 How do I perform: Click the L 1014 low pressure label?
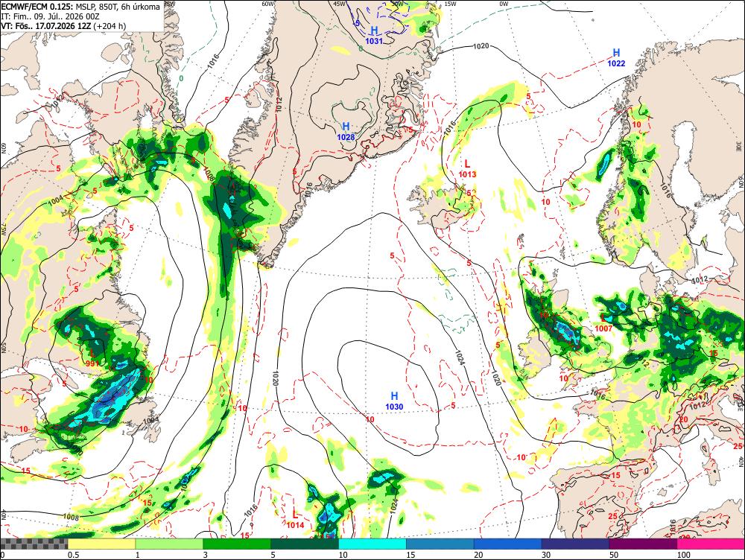295,520
